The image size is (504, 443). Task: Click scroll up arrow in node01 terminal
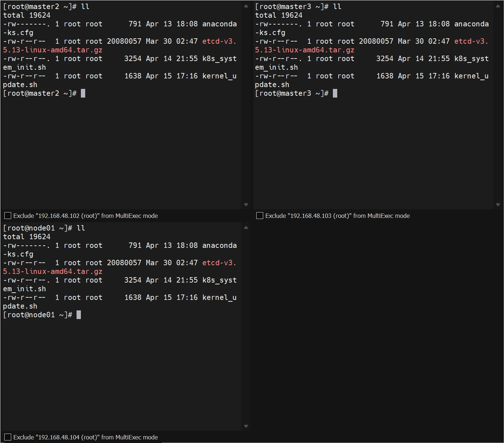click(x=246, y=228)
